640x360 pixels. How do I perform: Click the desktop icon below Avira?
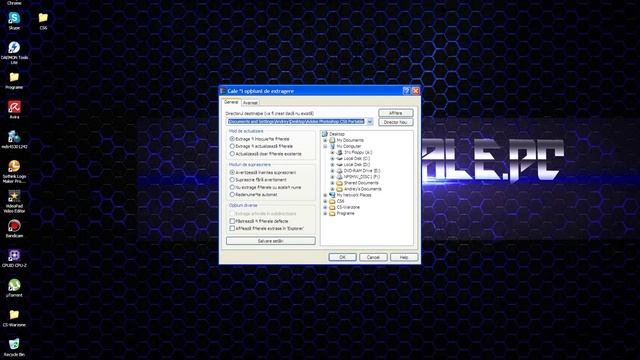pyautogui.click(x=14, y=137)
